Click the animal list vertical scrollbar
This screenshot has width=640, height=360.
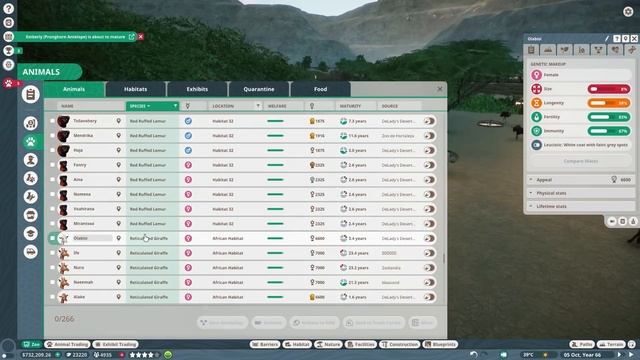(444, 258)
